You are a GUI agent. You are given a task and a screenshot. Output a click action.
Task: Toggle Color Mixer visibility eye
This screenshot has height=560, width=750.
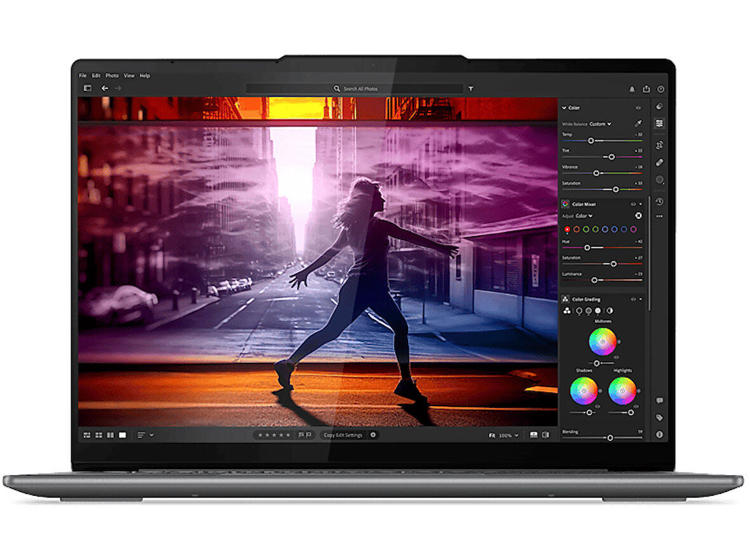click(632, 204)
